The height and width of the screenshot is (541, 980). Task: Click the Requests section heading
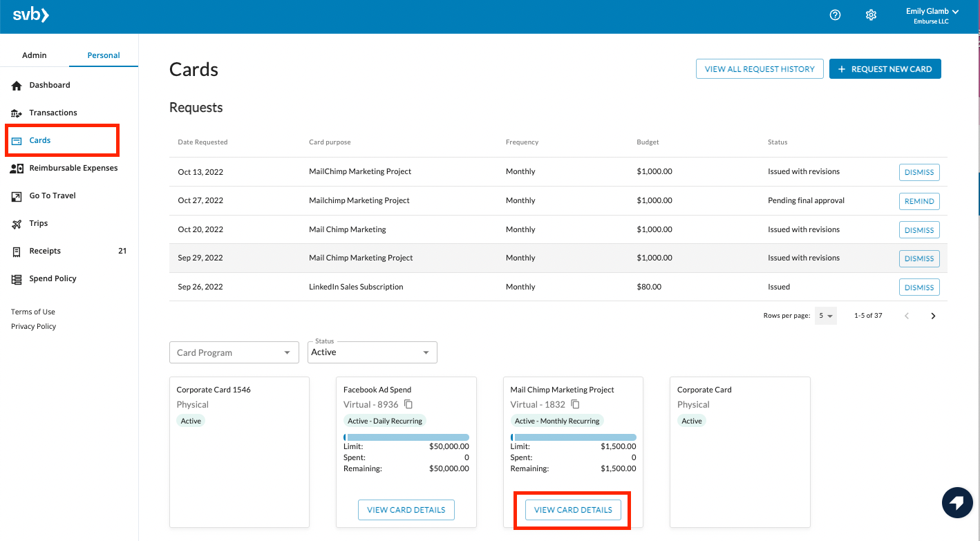pos(196,108)
